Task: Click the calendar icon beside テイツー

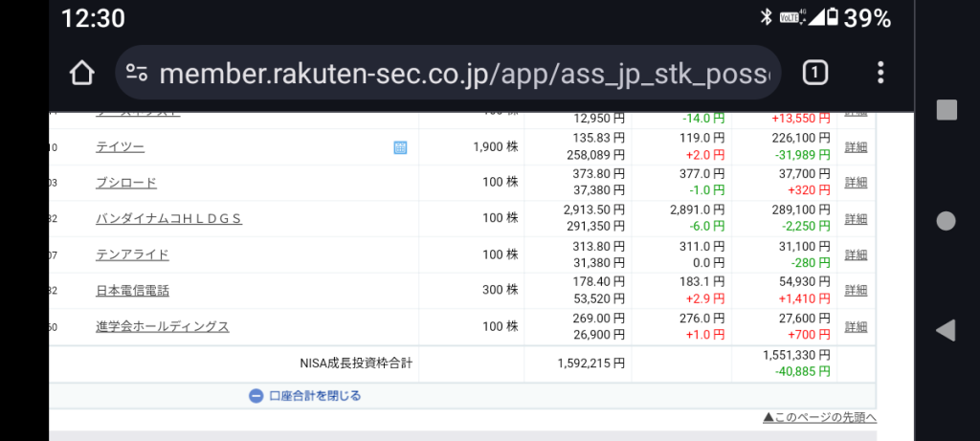Action: point(400,147)
